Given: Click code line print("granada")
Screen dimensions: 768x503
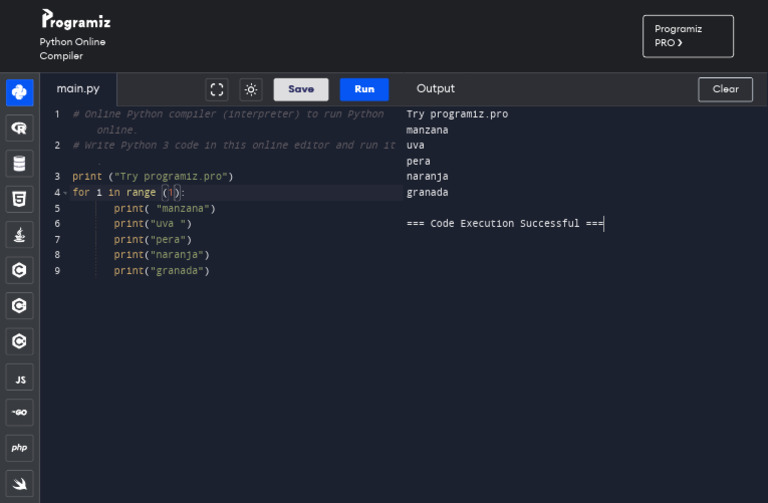Looking at the screenshot, I should point(162,270).
